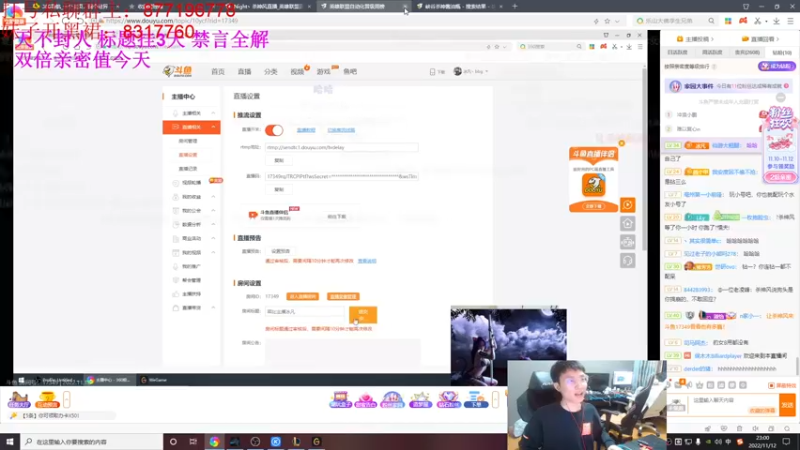Open 直播回看 link in chat panel
Viewport: 800px width, 450px height.
[x=761, y=39]
